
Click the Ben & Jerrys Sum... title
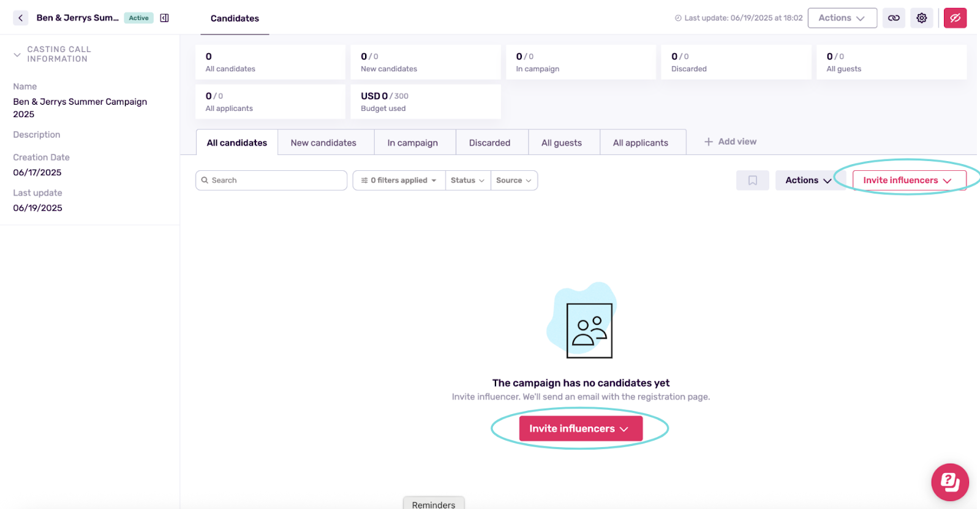click(x=77, y=18)
